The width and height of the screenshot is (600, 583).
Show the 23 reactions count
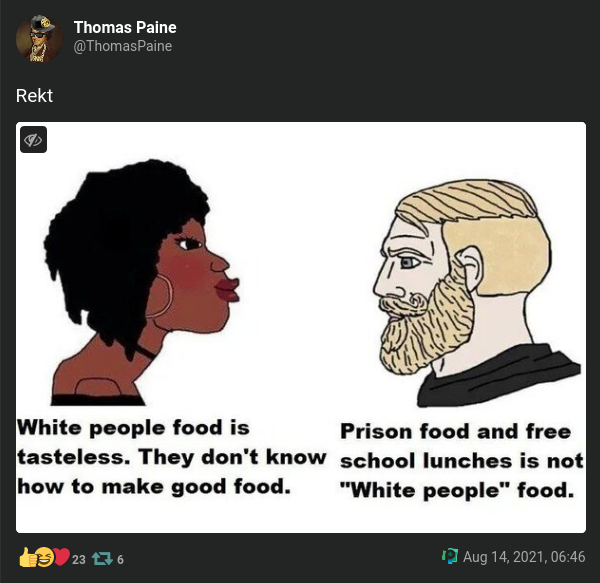pos(78,560)
